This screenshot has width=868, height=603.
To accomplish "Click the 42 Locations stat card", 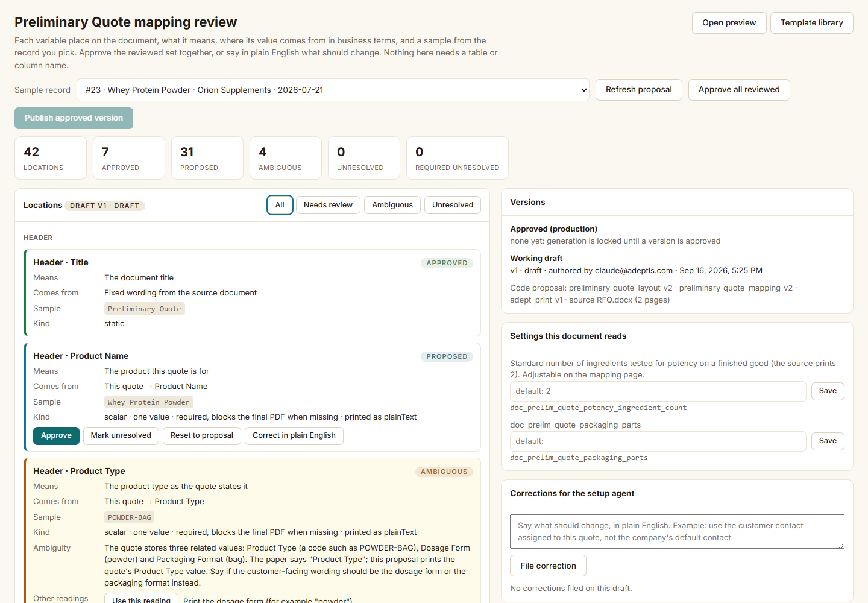I will 51,158.
